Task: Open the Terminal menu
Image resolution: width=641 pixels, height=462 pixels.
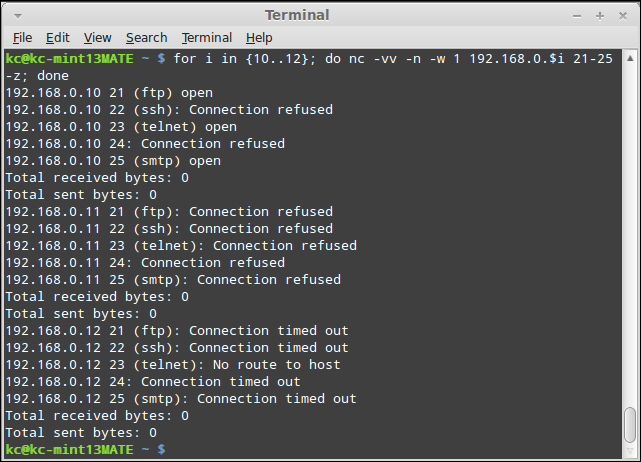Action: click(207, 38)
